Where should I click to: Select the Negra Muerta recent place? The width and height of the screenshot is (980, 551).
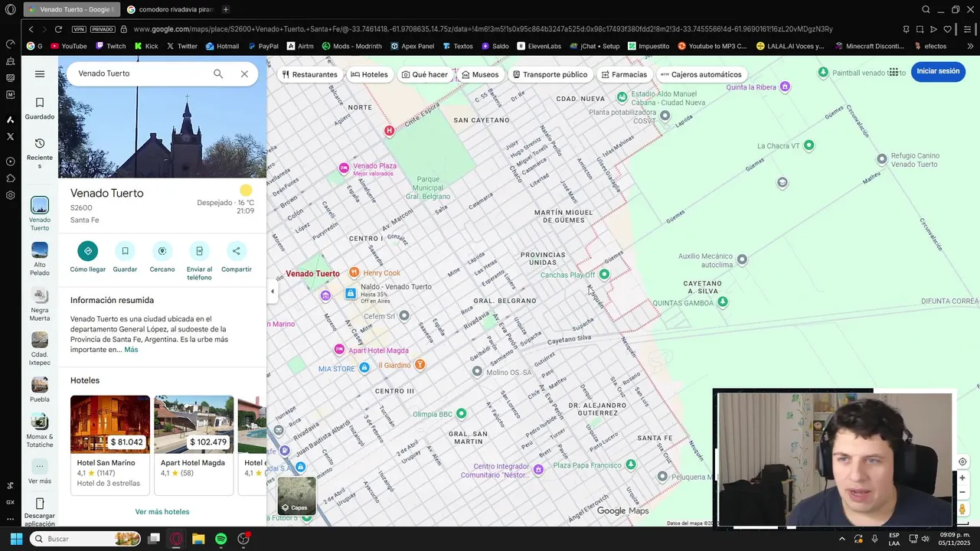(40, 304)
